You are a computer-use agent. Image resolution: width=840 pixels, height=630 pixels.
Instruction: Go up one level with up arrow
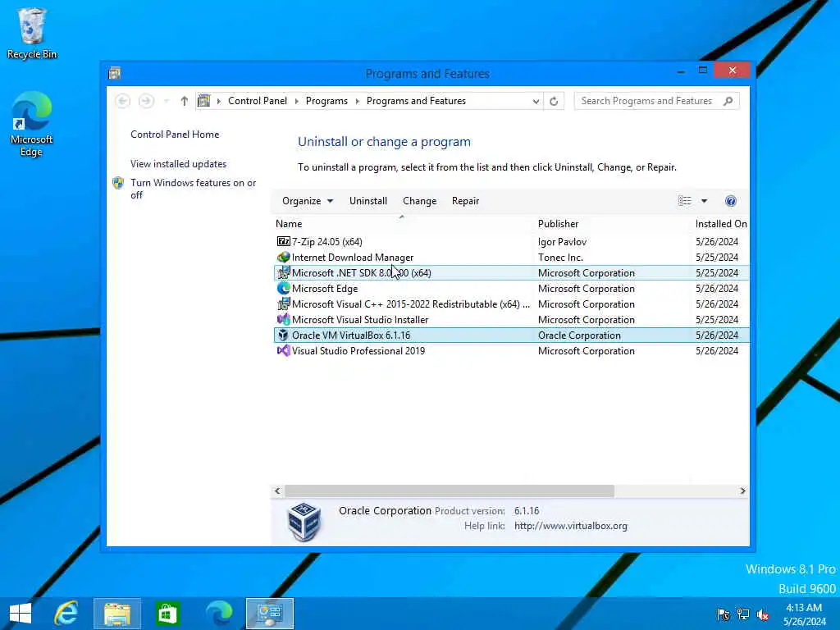(185, 101)
